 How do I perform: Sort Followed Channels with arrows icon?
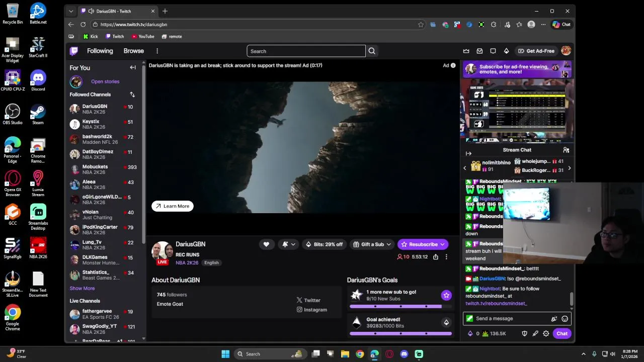132,95
